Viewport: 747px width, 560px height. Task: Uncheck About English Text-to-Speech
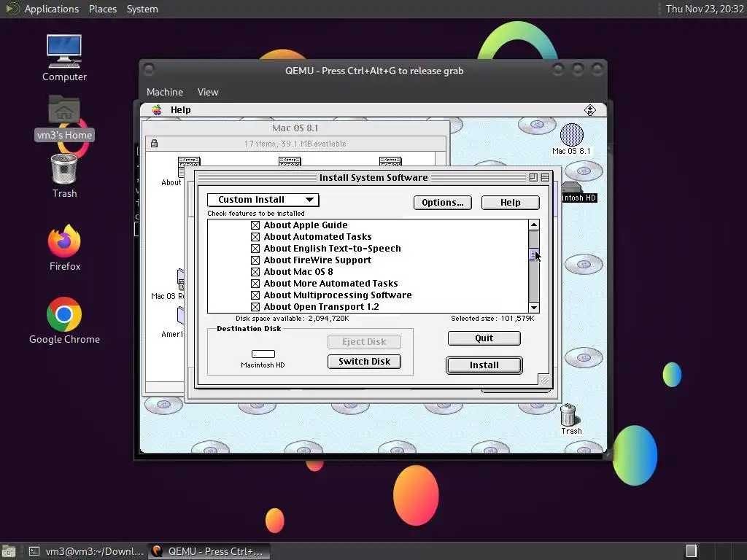coord(255,249)
